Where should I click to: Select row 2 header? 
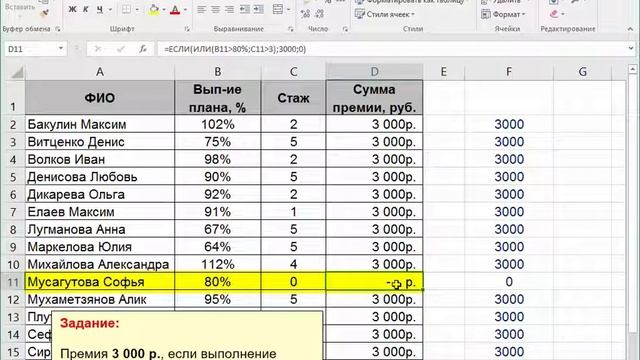(13, 125)
